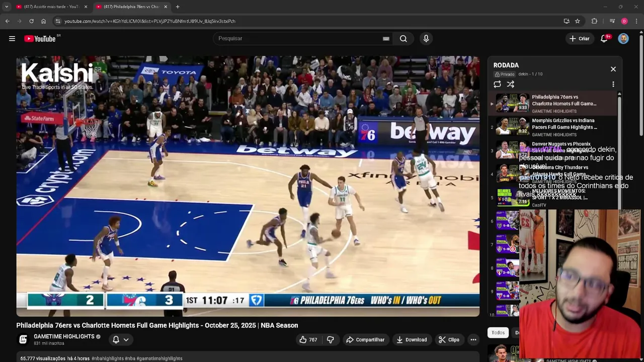Open the #nbahighlights hashtag link
This screenshot has width=644, height=362.
tap(108, 358)
